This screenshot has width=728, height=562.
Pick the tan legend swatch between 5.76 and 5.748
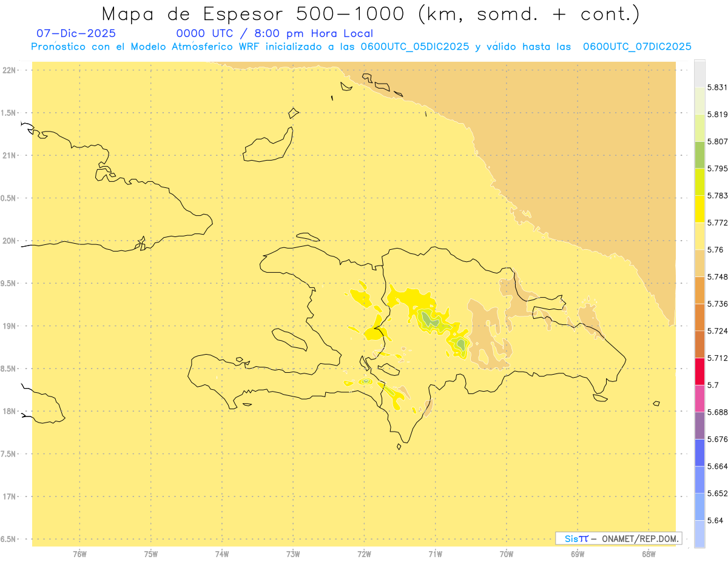coord(699,263)
